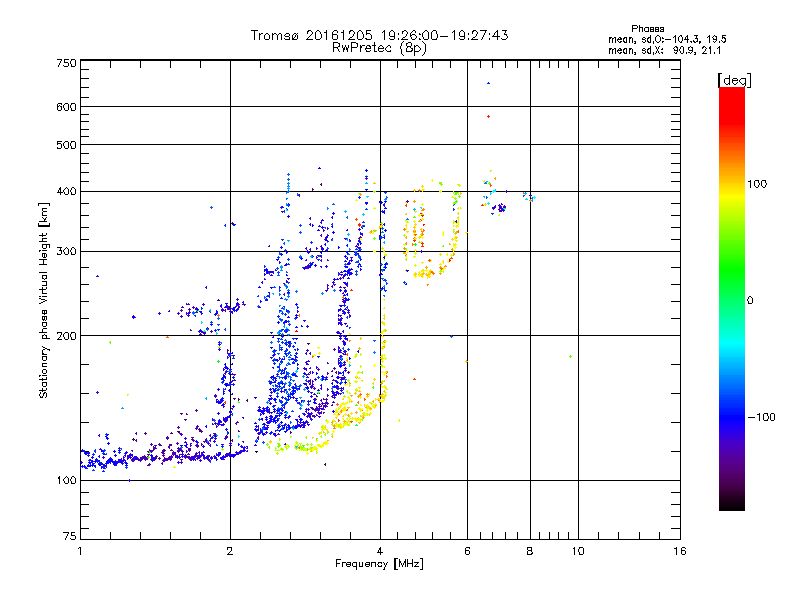The height and width of the screenshot is (600, 800).
Task: Click the isolated blue data point near 650 km
Action: coord(488,83)
